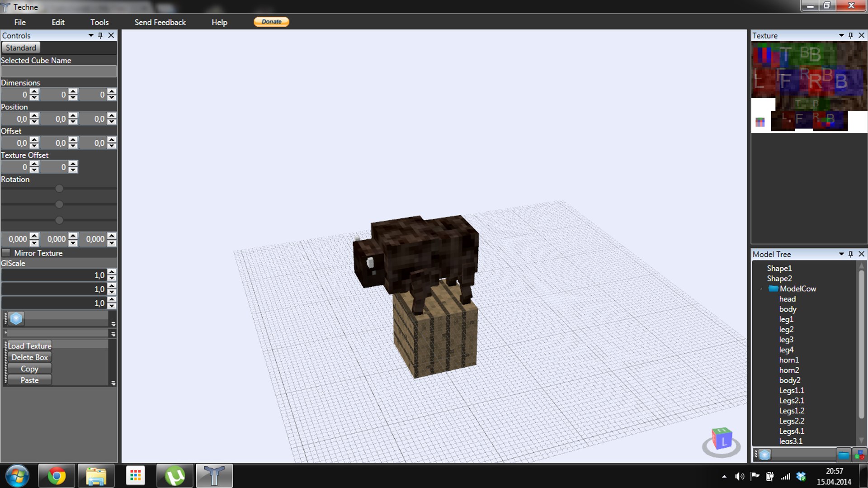Viewport: 868px width, 488px height.
Task: Open the Controls panel dropdown arrow
Action: (91, 35)
